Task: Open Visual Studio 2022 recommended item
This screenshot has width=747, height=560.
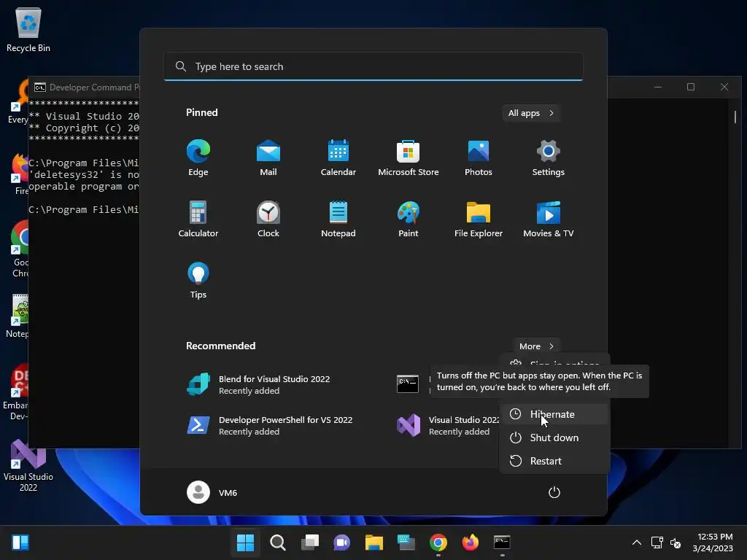Action: (x=448, y=425)
